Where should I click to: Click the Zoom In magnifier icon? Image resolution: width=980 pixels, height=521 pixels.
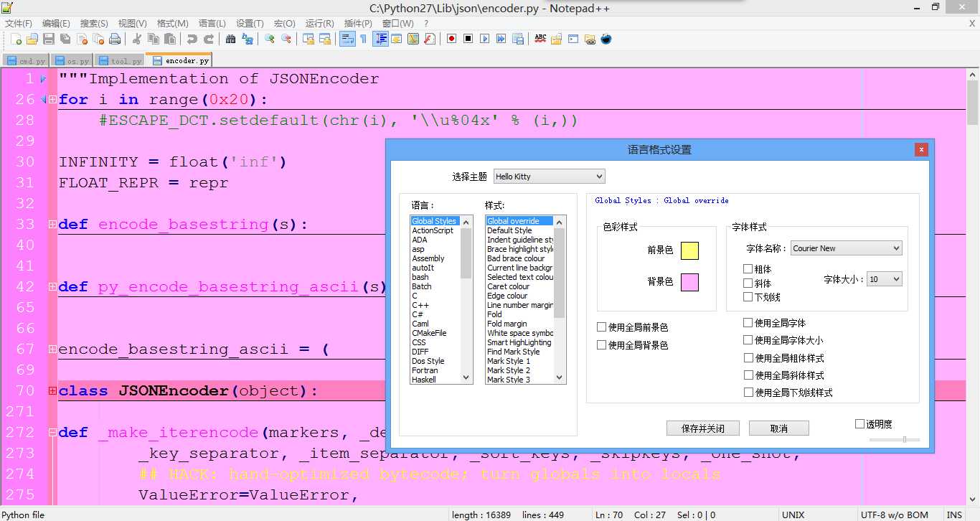coord(270,39)
